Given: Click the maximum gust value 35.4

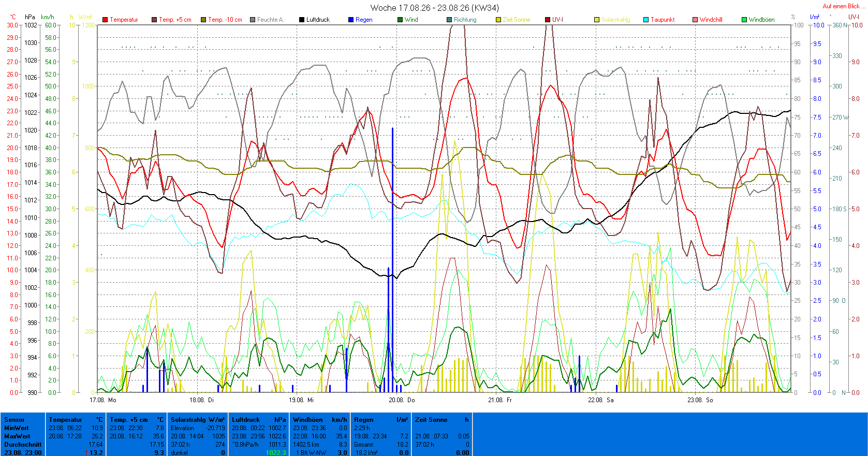Looking at the screenshot, I should point(342,436).
